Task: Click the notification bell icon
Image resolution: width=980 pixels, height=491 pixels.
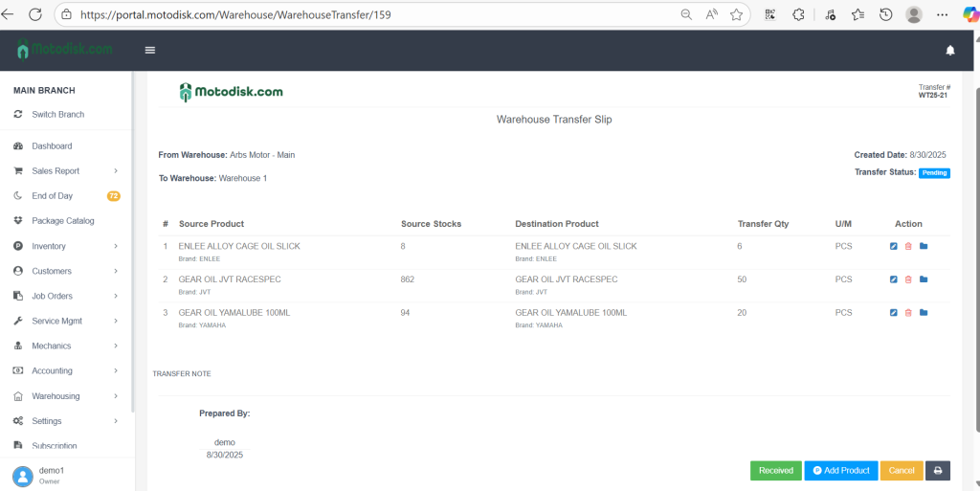Action: click(950, 50)
